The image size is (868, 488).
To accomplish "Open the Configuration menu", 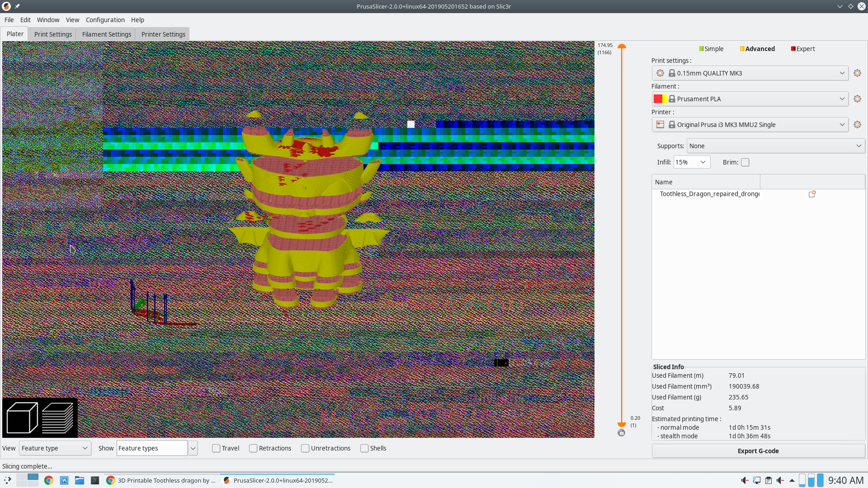I will [x=105, y=20].
